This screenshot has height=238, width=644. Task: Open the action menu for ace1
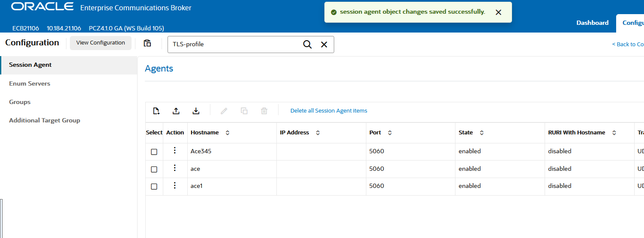[175, 185]
